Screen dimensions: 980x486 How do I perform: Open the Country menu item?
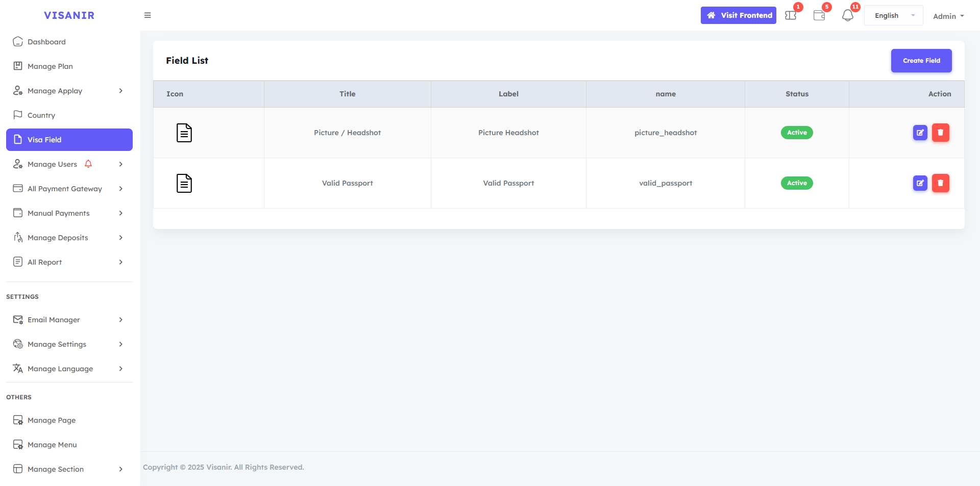41,115
